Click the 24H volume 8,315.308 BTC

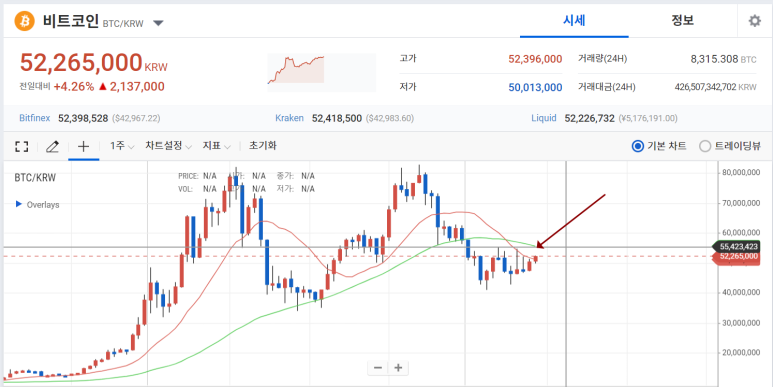pyautogui.click(x=723, y=59)
